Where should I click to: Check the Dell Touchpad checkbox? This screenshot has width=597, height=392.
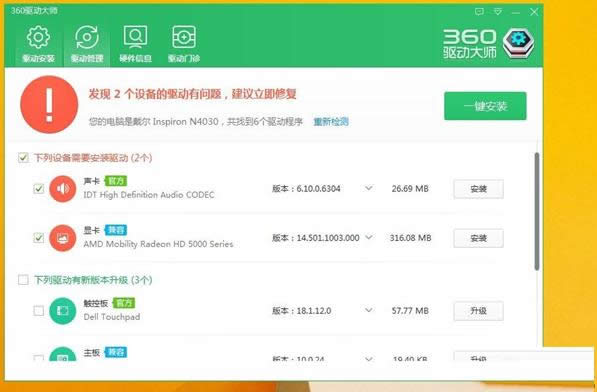click(x=38, y=311)
